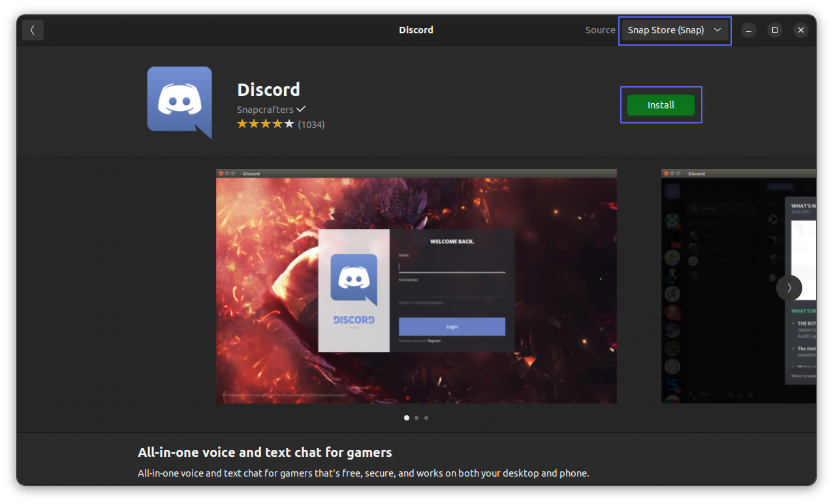Maximize the Software window
Image resolution: width=833 pixels, height=504 pixels.
[774, 30]
